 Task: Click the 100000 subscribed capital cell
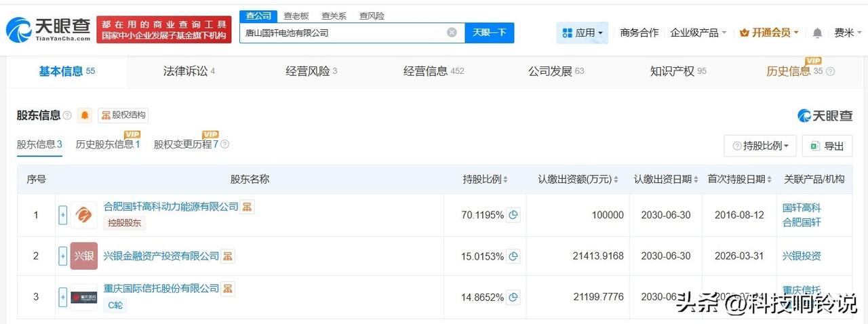[x=608, y=215]
